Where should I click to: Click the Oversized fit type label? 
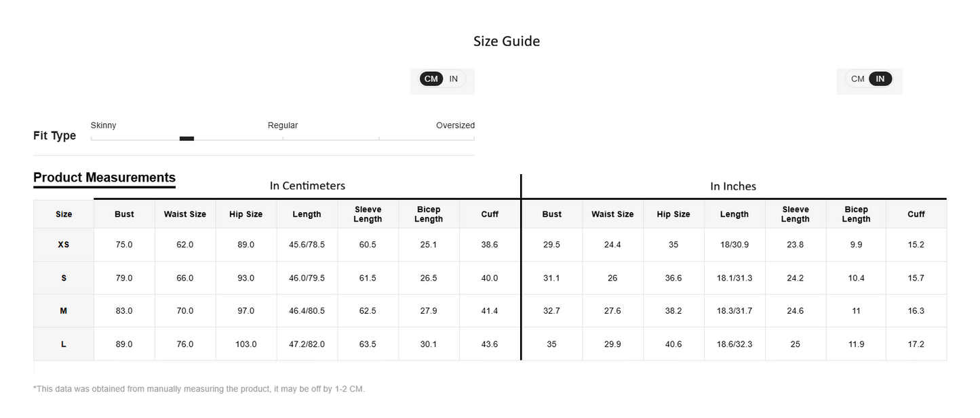(x=455, y=125)
